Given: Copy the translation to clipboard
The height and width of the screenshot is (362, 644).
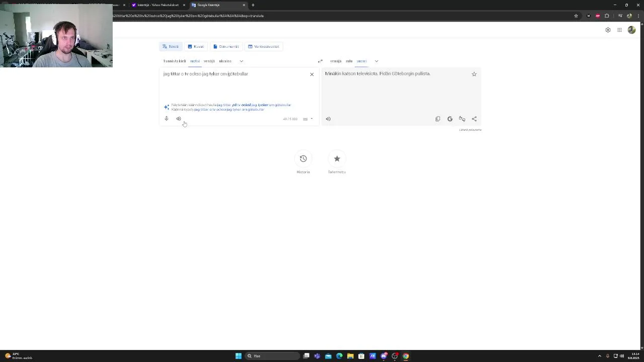Looking at the screenshot, I should [438, 119].
